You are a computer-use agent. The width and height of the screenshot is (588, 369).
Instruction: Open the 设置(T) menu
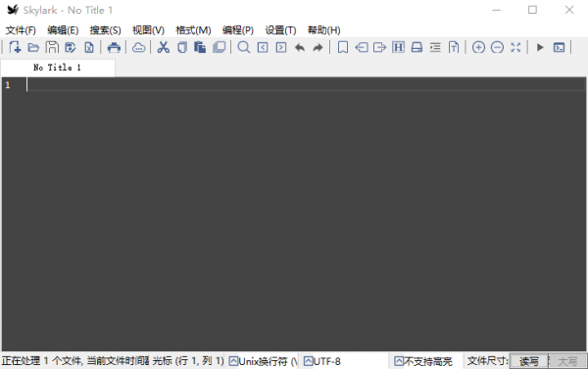pos(280,30)
